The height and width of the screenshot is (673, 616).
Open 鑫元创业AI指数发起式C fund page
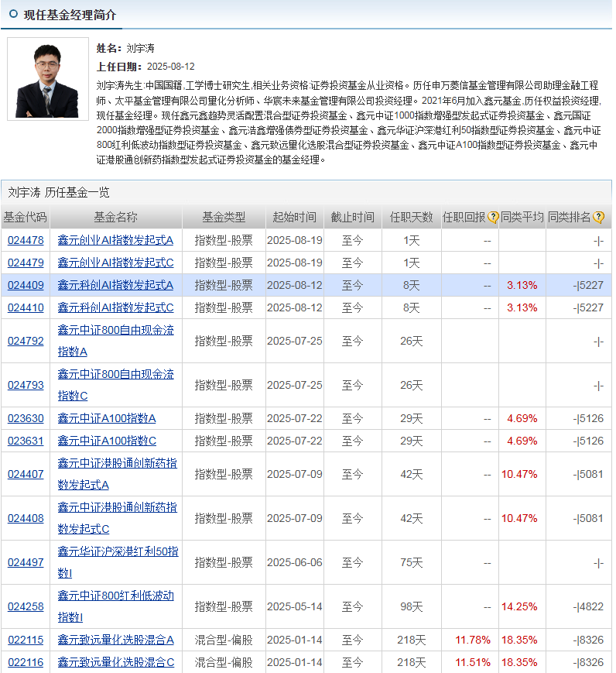tap(115, 263)
